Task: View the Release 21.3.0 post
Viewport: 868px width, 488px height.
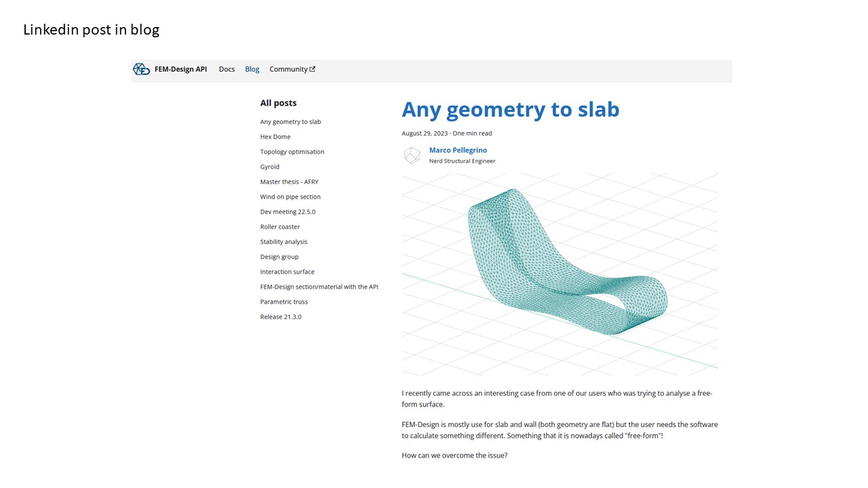Action: (x=281, y=317)
